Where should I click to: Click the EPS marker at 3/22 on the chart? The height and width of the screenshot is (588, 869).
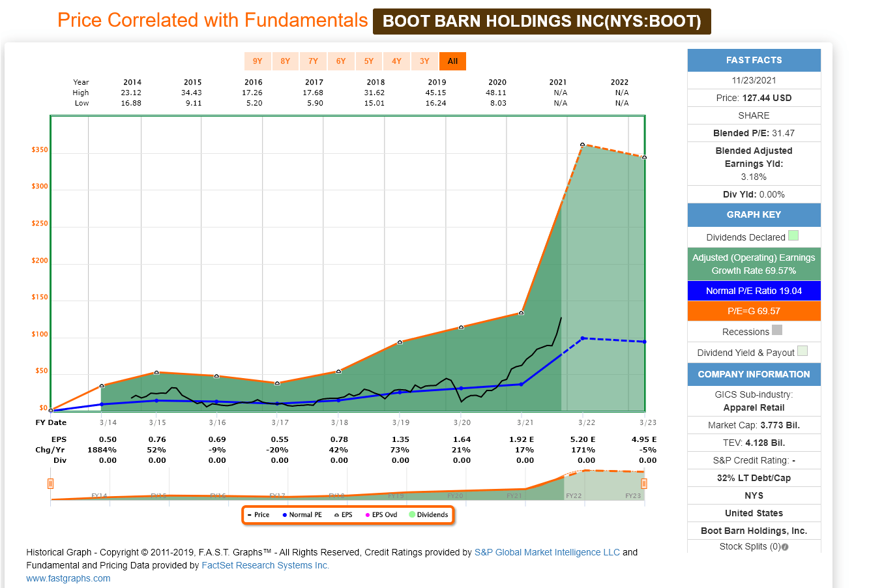click(x=583, y=144)
